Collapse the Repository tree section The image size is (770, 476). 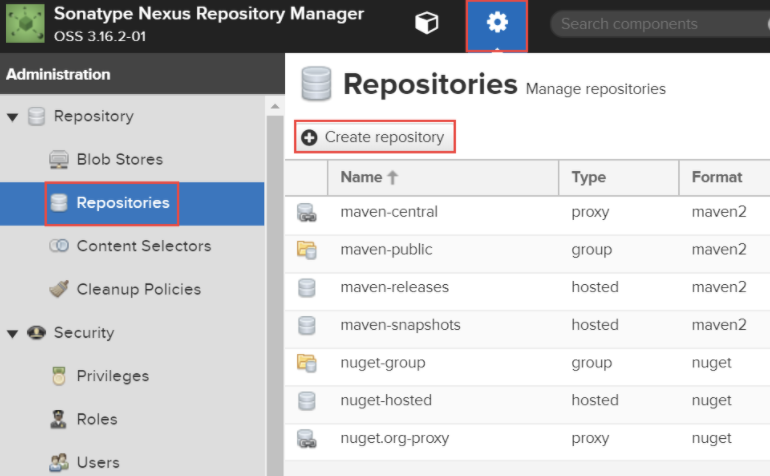[13, 117]
